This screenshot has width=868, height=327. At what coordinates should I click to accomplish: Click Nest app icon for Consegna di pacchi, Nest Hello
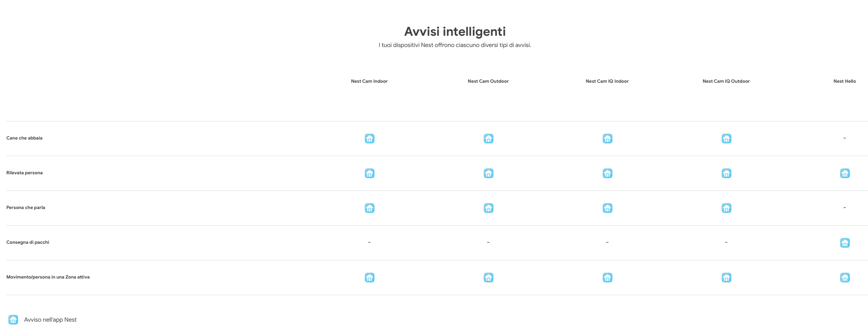tap(845, 243)
